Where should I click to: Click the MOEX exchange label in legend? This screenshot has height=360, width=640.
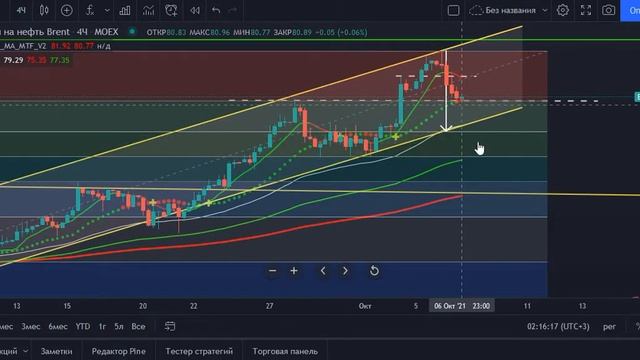pos(106,32)
